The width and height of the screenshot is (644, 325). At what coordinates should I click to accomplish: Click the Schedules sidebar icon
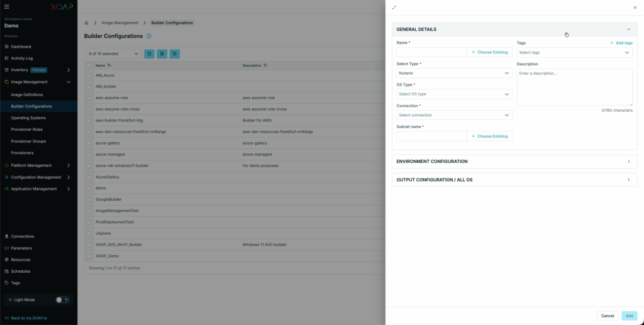[6, 271]
